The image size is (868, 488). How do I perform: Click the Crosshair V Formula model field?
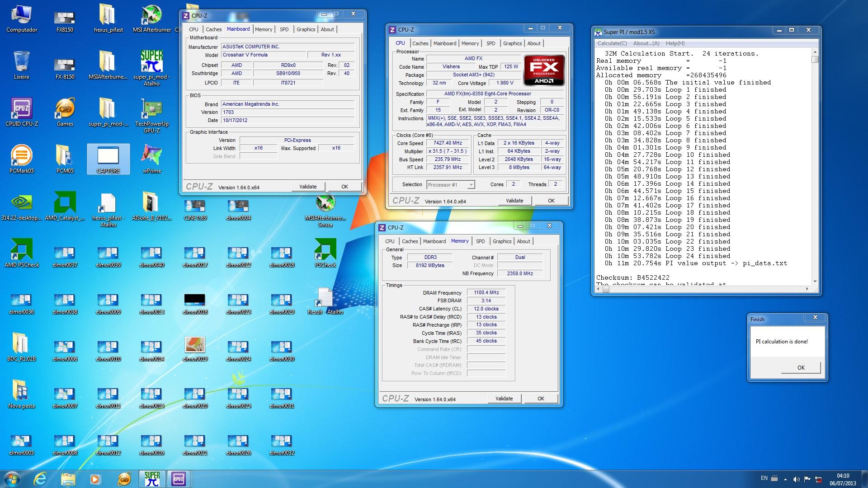coord(263,55)
